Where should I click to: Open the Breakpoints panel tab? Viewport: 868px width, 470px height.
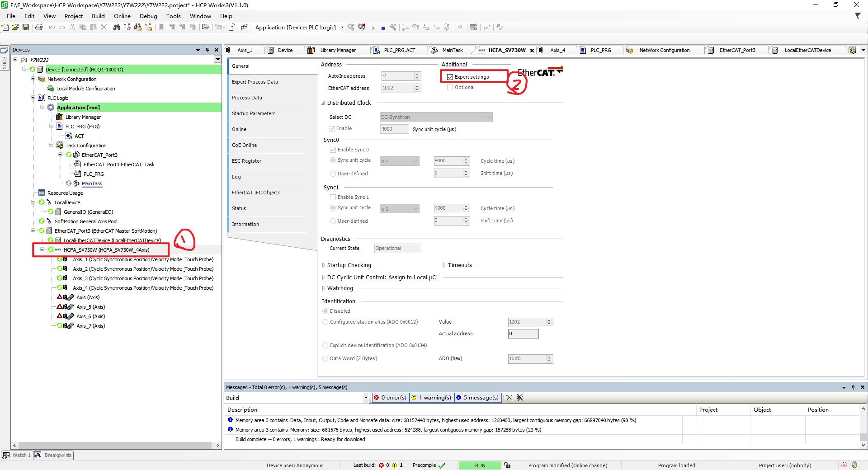pos(54,455)
